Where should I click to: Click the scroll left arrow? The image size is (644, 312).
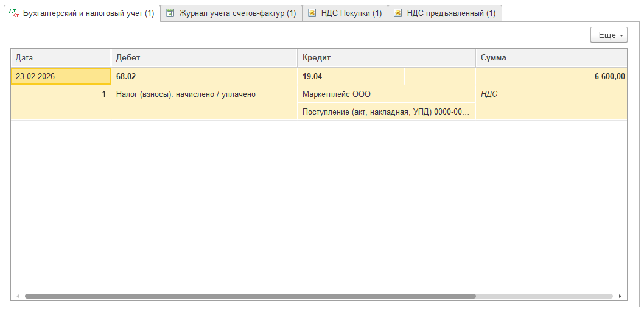[18, 296]
